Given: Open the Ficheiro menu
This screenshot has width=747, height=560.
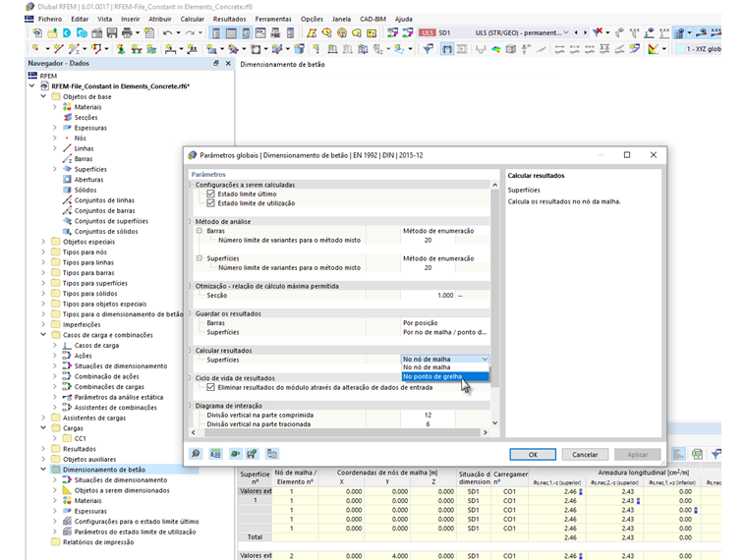Looking at the screenshot, I should 50,19.
